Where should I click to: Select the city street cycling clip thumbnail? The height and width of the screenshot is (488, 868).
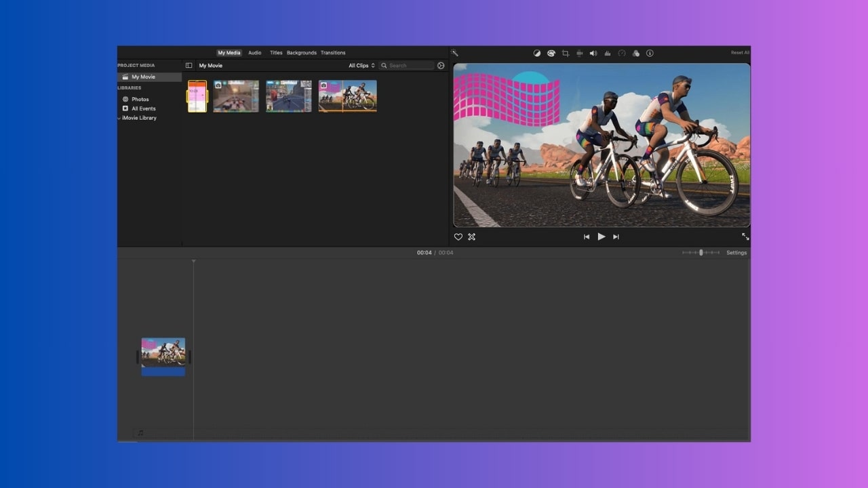coord(289,96)
